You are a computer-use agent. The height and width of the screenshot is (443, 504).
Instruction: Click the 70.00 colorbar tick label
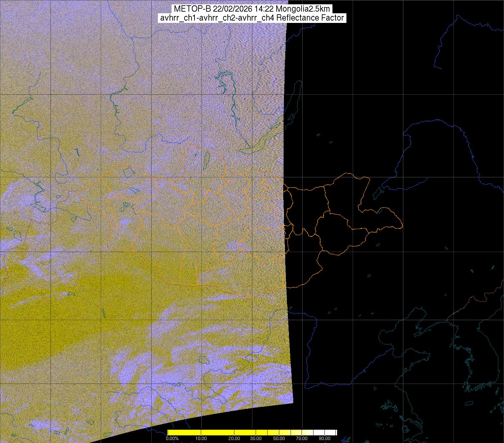pyautogui.click(x=302, y=438)
